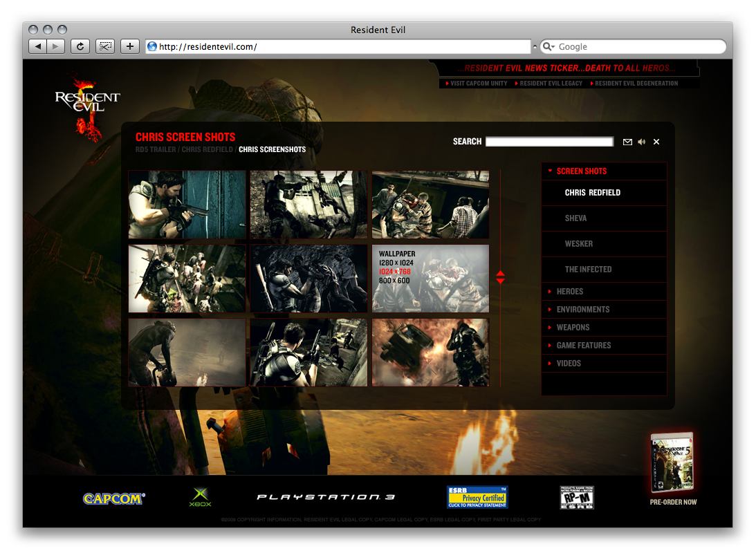Open the VISIT CAPCOM UNITY link
The height and width of the screenshot is (553, 756).
click(x=477, y=84)
